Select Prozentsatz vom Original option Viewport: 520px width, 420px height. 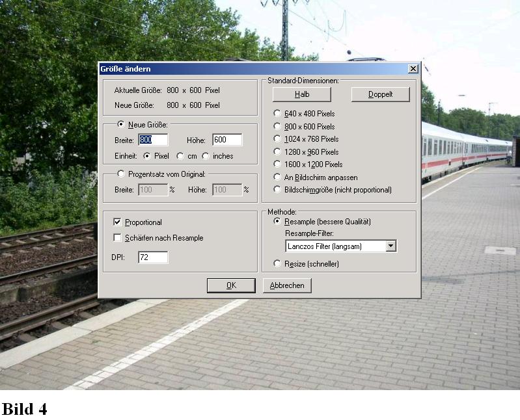121,174
